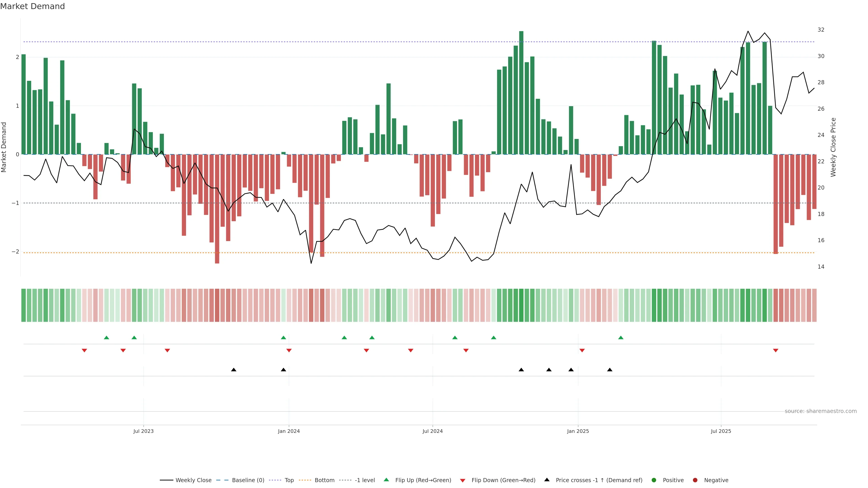Toggle the -1 level legend entry
Screen dimensions: 868x488
[365, 480]
